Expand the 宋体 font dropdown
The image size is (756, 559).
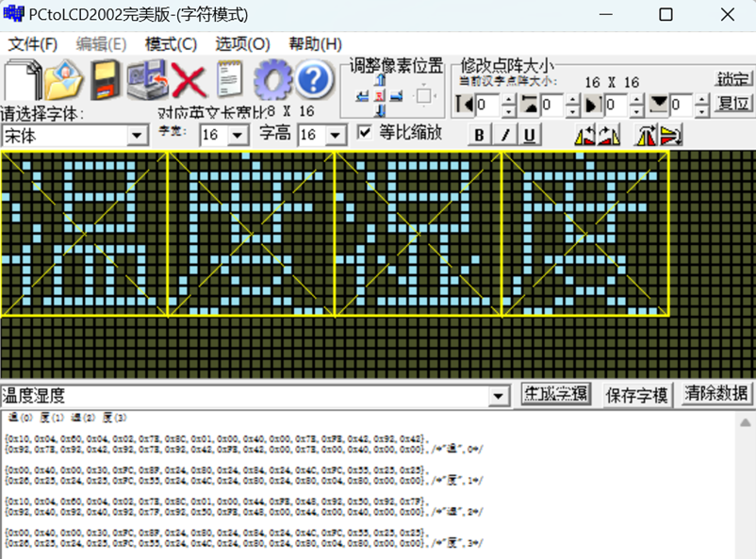click(x=138, y=136)
